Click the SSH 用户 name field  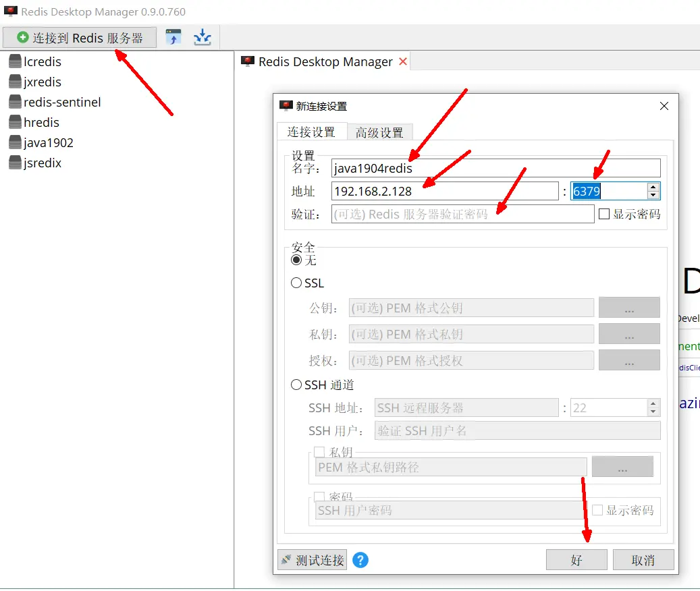click(518, 430)
